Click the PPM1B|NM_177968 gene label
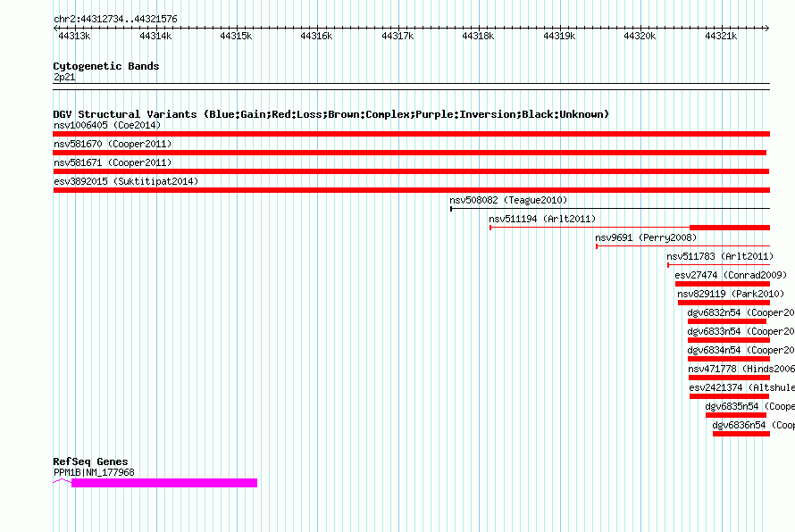This screenshot has height=532, width=795. pyautogui.click(x=94, y=472)
